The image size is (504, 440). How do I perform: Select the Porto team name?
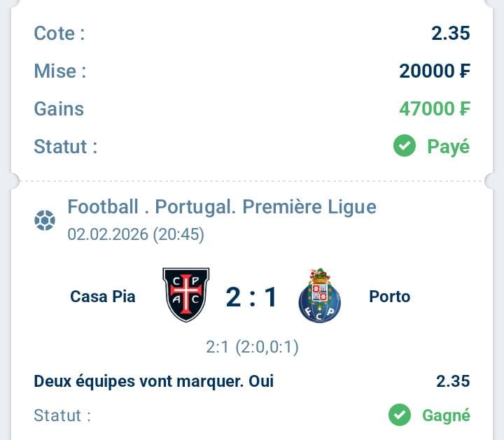[389, 297]
